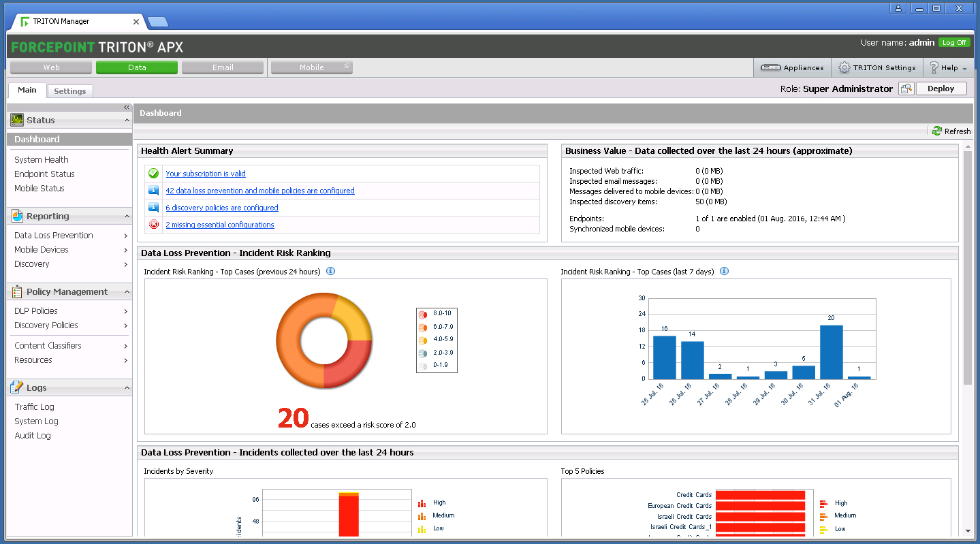Expand the Mobile Devices submenu arrow
This screenshot has width=980, height=544.
coord(126,250)
